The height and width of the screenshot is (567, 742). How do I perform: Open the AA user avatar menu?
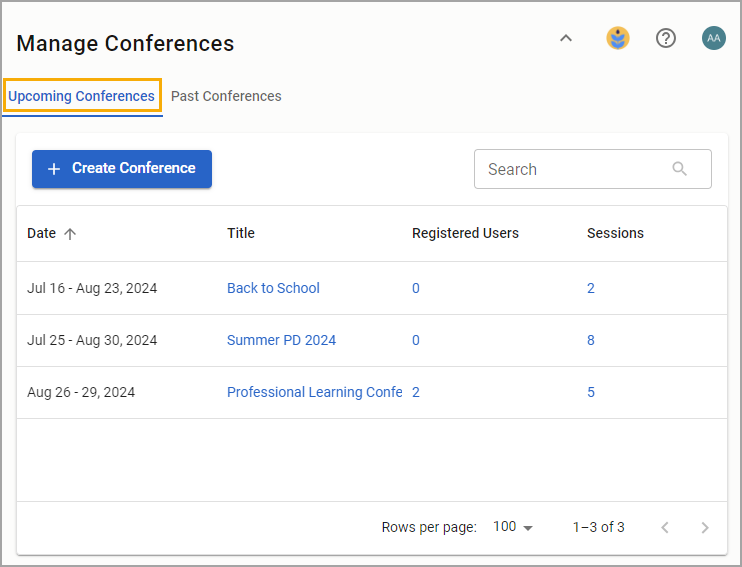tap(714, 38)
